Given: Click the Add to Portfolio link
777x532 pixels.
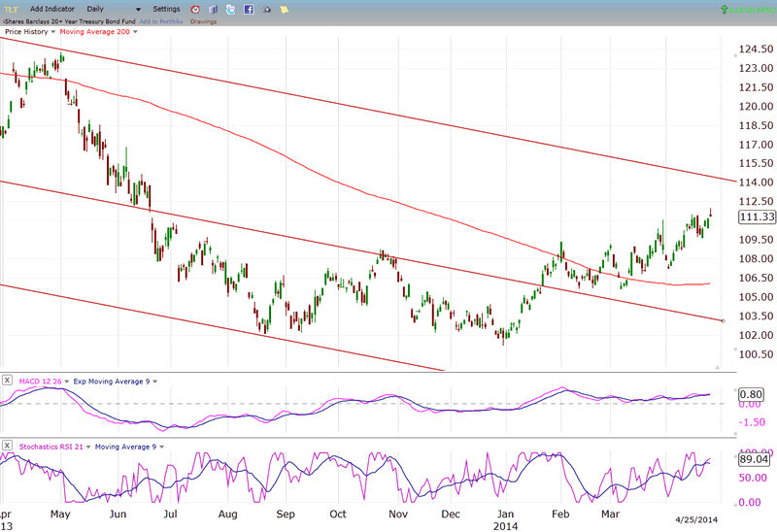Looking at the screenshot, I should pos(159,20).
